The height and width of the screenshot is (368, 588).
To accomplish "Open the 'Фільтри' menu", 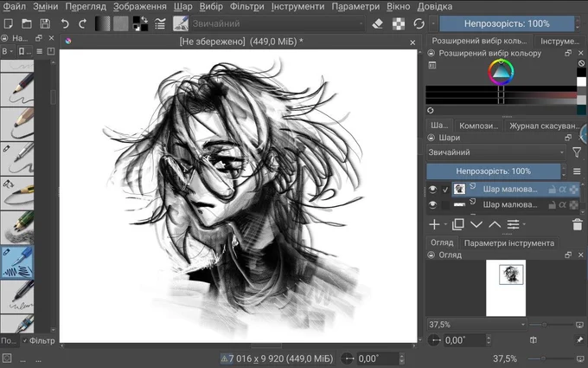I will coord(246,6).
